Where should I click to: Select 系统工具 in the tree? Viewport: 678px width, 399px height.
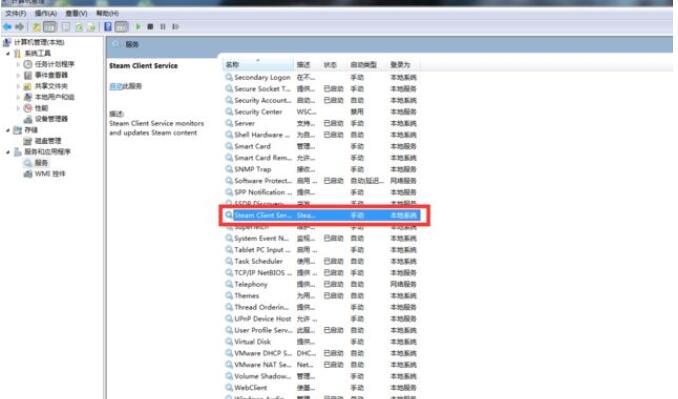(x=38, y=53)
